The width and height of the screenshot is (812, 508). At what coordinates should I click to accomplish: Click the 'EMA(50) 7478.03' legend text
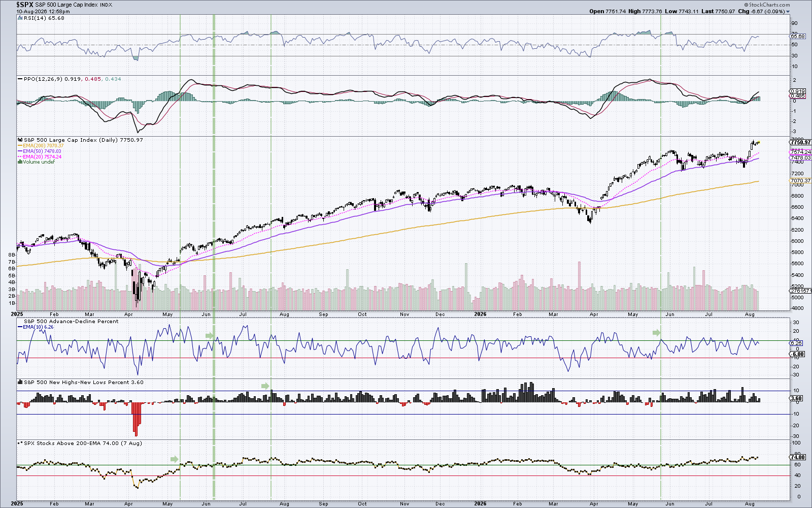coord(42,151)
